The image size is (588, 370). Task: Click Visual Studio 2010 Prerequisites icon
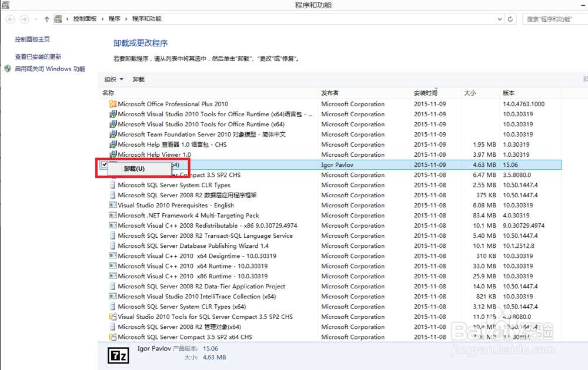pos(112,205)
